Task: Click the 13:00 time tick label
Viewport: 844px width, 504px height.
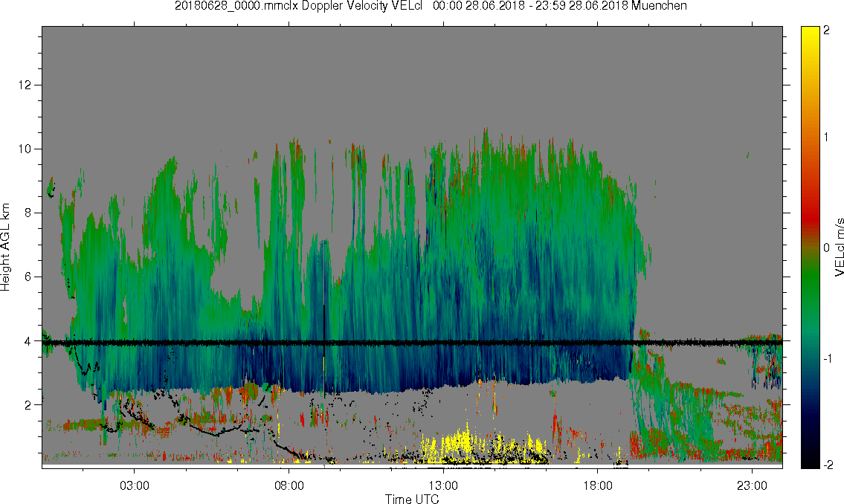Action: pos(443,485)
